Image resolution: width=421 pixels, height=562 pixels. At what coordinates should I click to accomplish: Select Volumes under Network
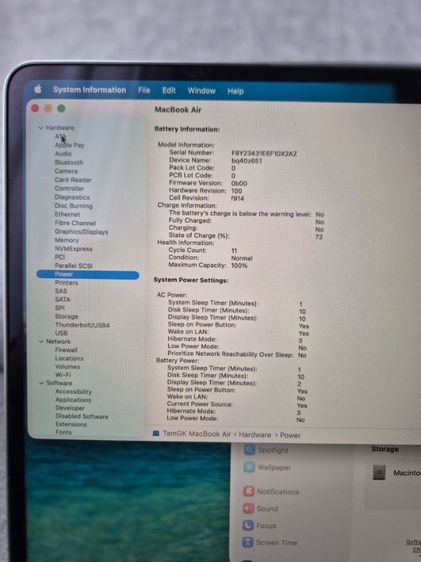point(68,367)
